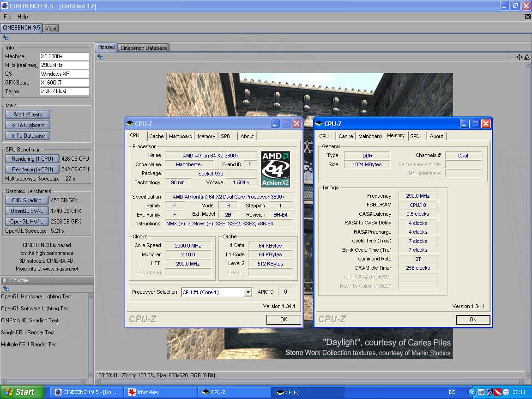Edit the OS field
The height and width of the screenshot is (399, 532).
(65, 74)
